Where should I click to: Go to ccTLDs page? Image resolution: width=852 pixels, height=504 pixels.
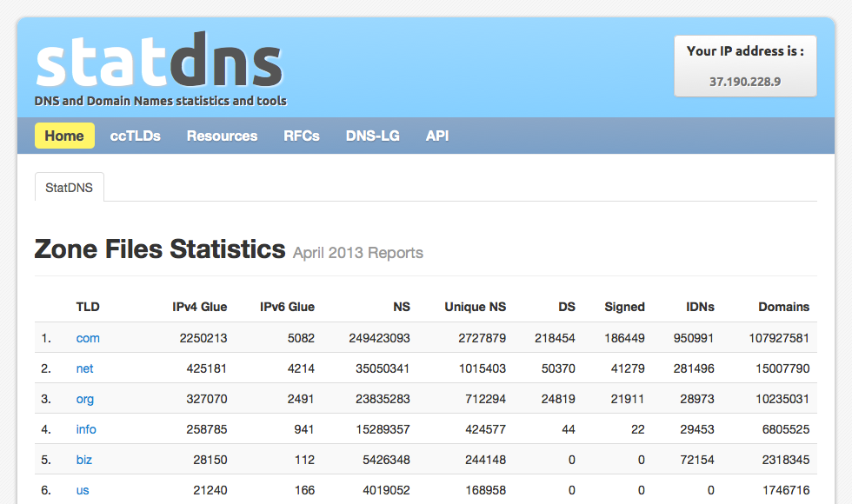[x=136, y=136]
